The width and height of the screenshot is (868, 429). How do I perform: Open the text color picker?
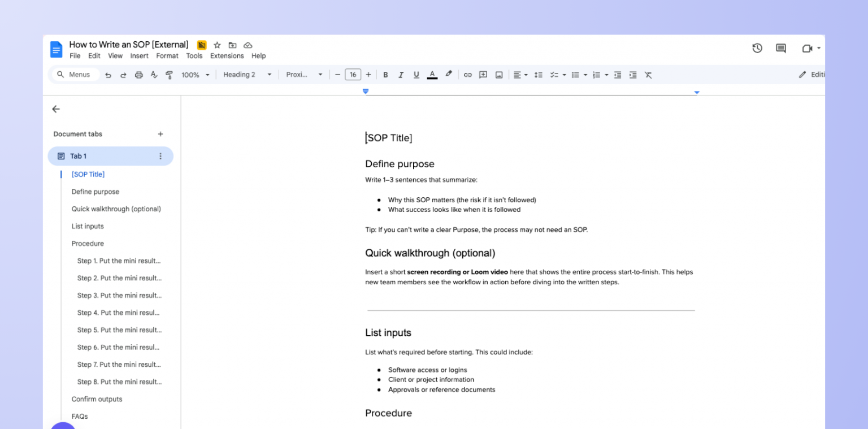pyautogui.click(x=432, y=75)
